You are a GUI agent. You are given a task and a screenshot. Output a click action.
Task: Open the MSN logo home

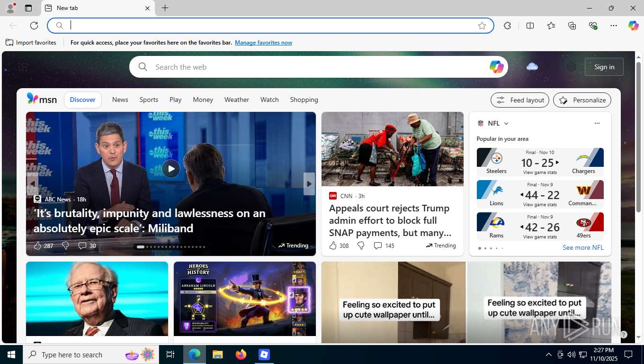pyautogui.click(x=42, y=99)
